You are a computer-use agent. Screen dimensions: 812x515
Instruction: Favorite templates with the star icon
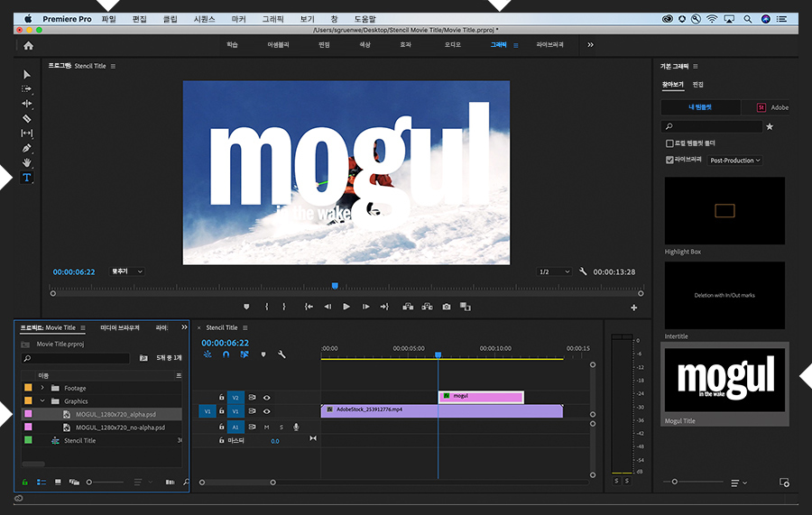770,127
